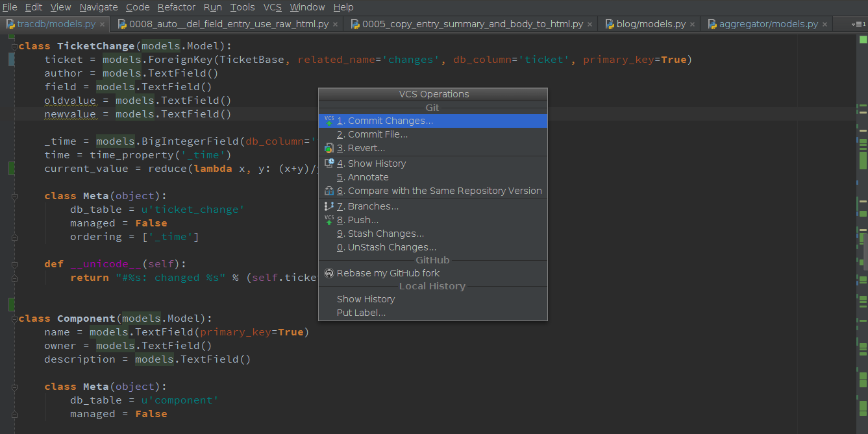This screenshot has width=868, height=434.
Task: Choose Commit File... in VCS popup
Action: (x=433, y=134)
